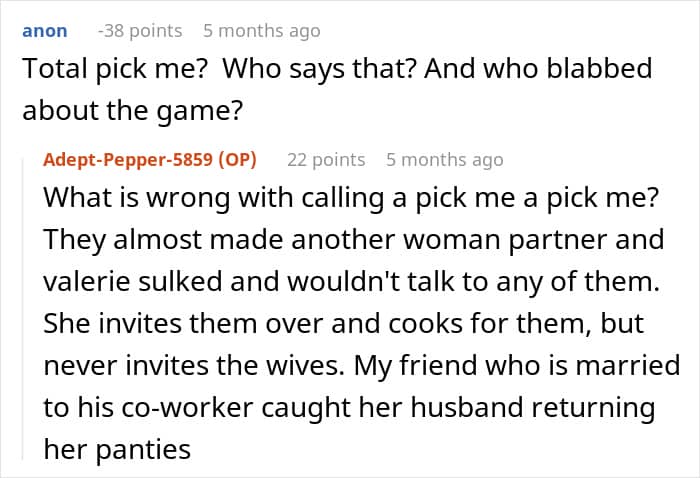Click the line "What is wrong with calling a pick me"
The height and width of the screenshot is (478, 700).
pyautogui.click(x=351, y=198)
